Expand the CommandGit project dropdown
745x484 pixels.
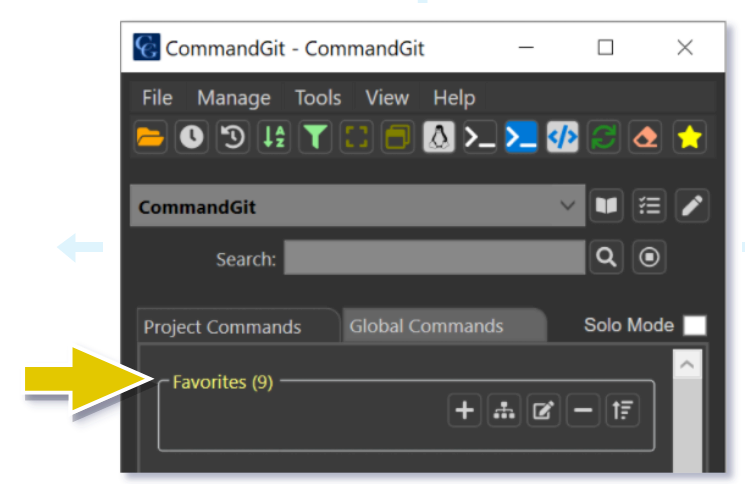pyautogui.click(x=567, y=206)
